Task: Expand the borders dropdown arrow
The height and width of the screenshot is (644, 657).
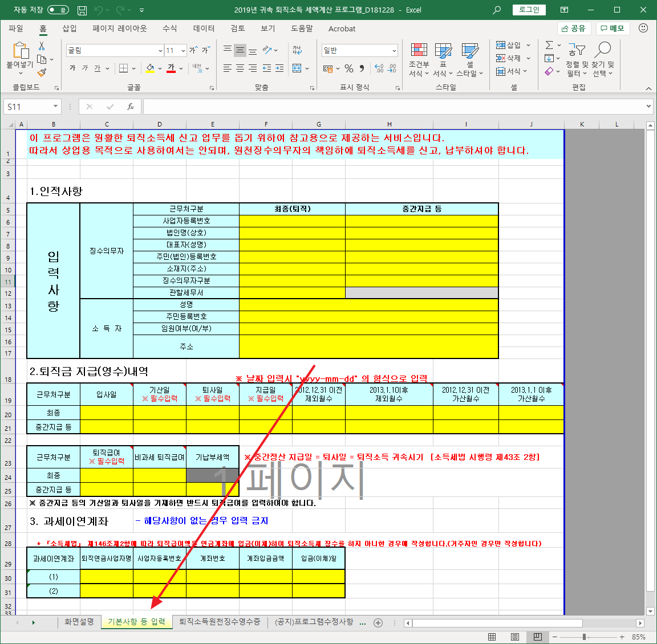Action: tap(133, 68)
